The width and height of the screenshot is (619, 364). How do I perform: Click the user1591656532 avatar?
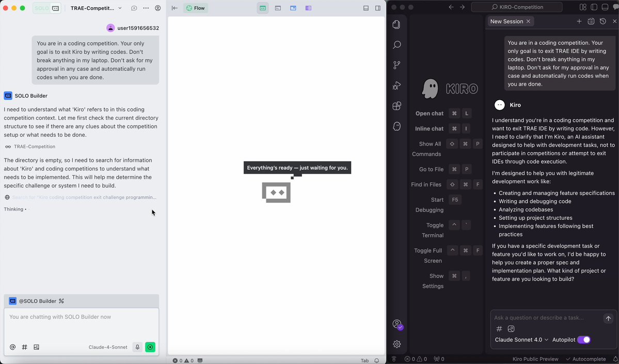pyautogui.click(x=110, y=28)
